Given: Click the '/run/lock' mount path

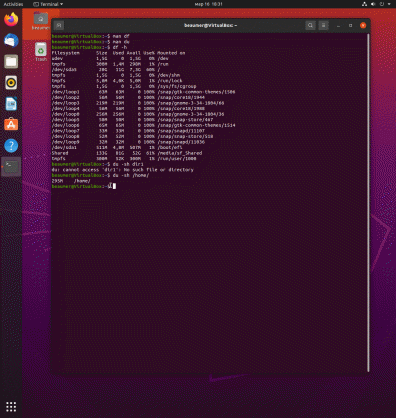Looking at the screenshot, I should (170, 81).
